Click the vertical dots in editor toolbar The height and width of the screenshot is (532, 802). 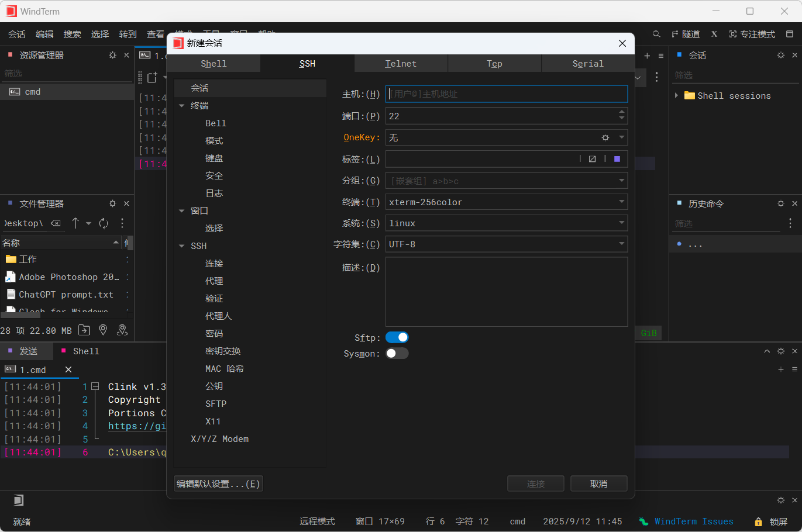(656, 77)
